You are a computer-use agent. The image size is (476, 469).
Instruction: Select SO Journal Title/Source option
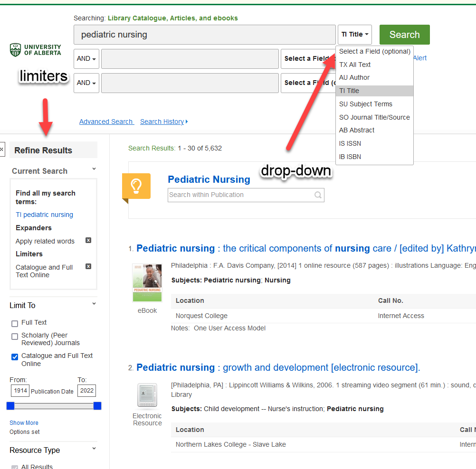coord(375,117)
